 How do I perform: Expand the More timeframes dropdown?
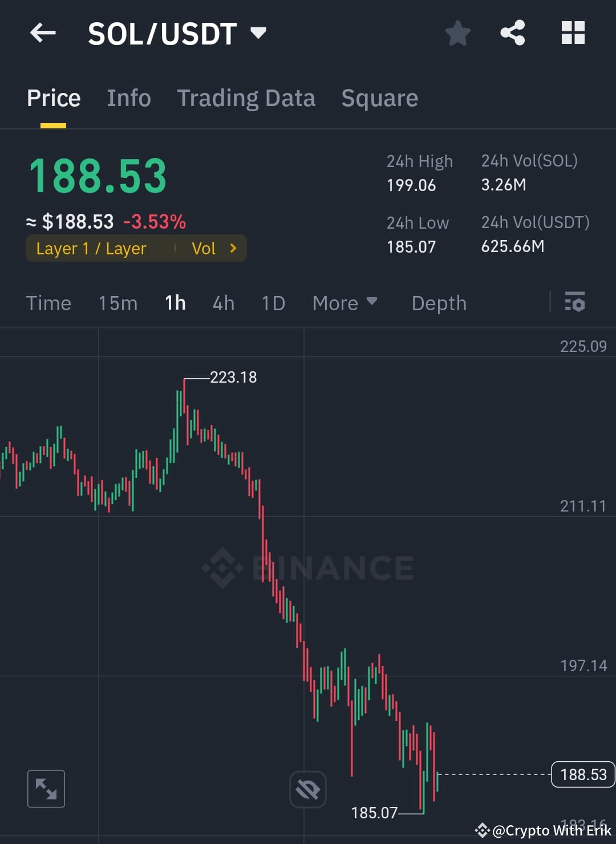[x=344, y=303]
